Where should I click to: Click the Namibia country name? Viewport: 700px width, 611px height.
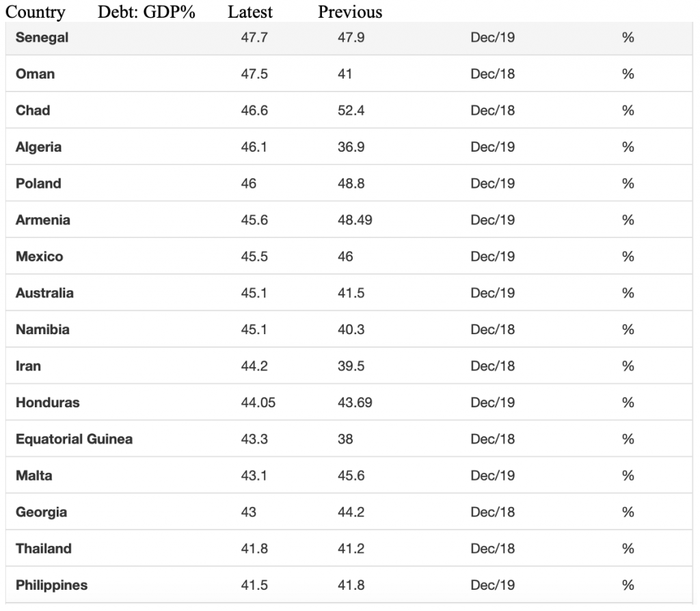[x=42, y=330]
